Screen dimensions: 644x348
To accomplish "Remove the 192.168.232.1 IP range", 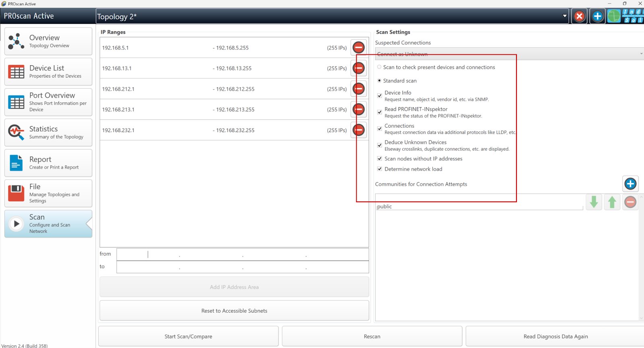I will [x=359, y=130].
